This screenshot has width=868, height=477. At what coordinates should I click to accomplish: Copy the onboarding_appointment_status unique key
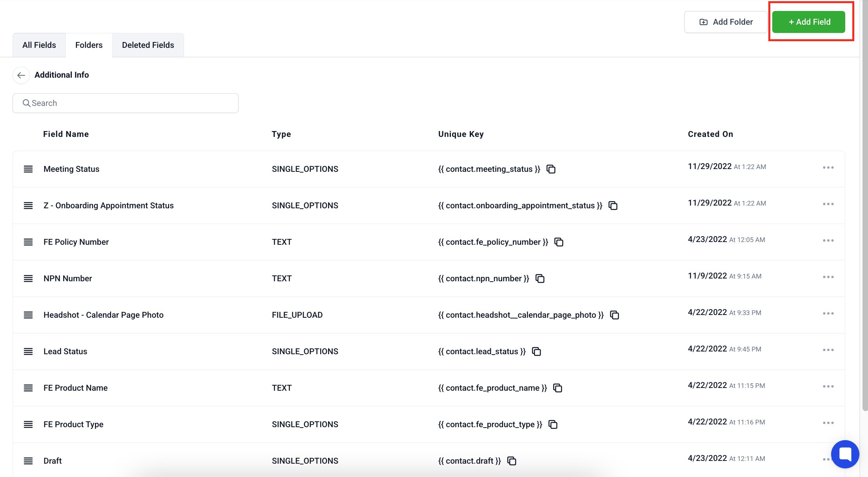(613, 206)
